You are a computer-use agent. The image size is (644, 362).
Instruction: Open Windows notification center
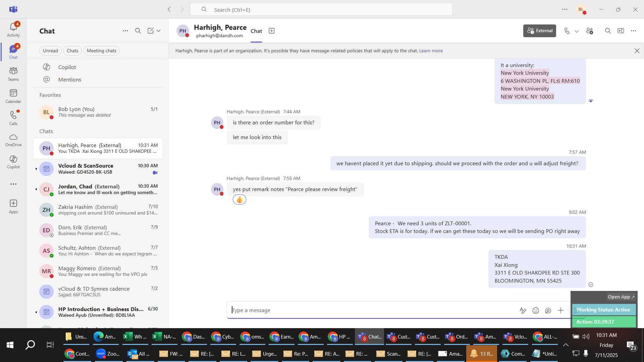pos(632,345)
